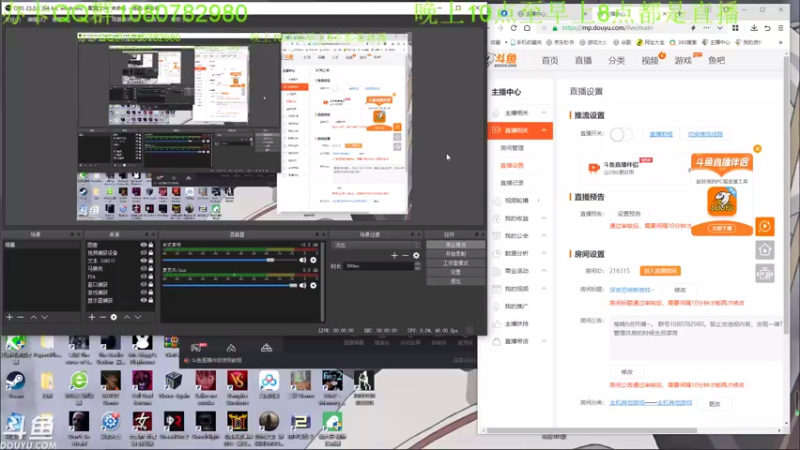Screen dimensions: 800x450
Task: Reload the Douyu page in browser
Action: [x=514, y=28]
